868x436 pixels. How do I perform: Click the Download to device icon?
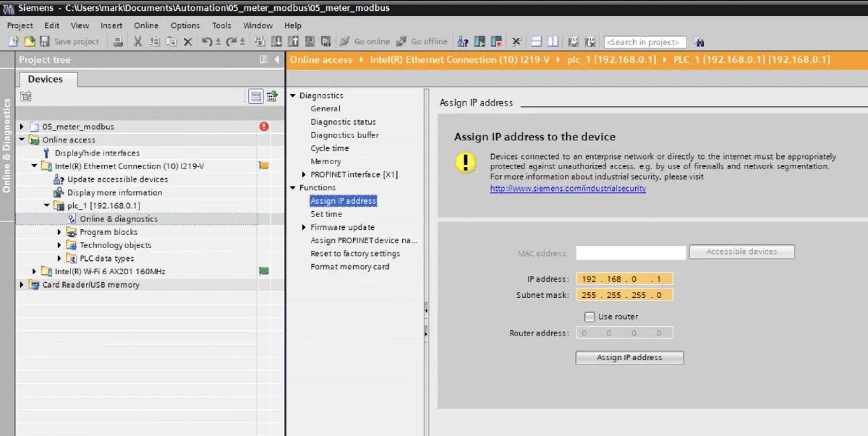tap(277, 42)
